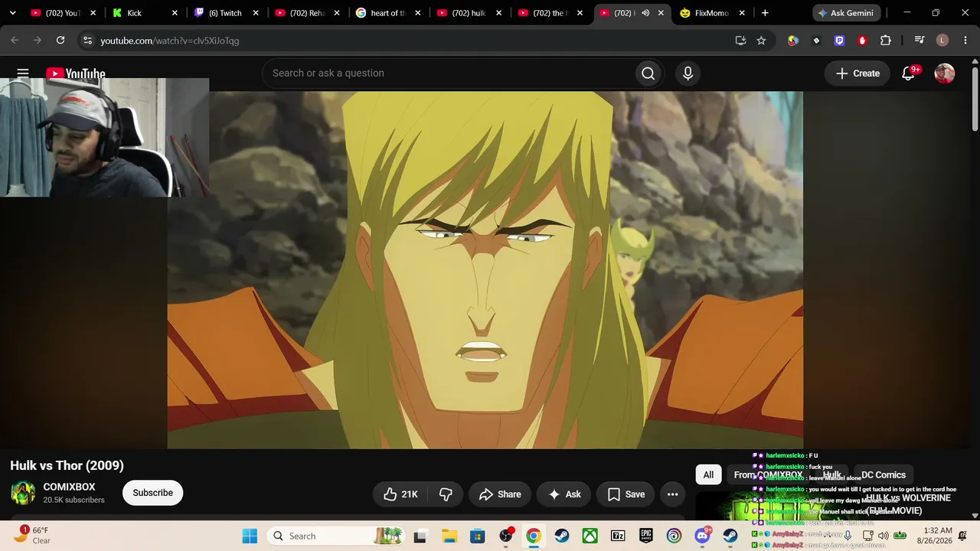Click the Share button
Viewport: 980px width, 551px height.
pos(500,494)
